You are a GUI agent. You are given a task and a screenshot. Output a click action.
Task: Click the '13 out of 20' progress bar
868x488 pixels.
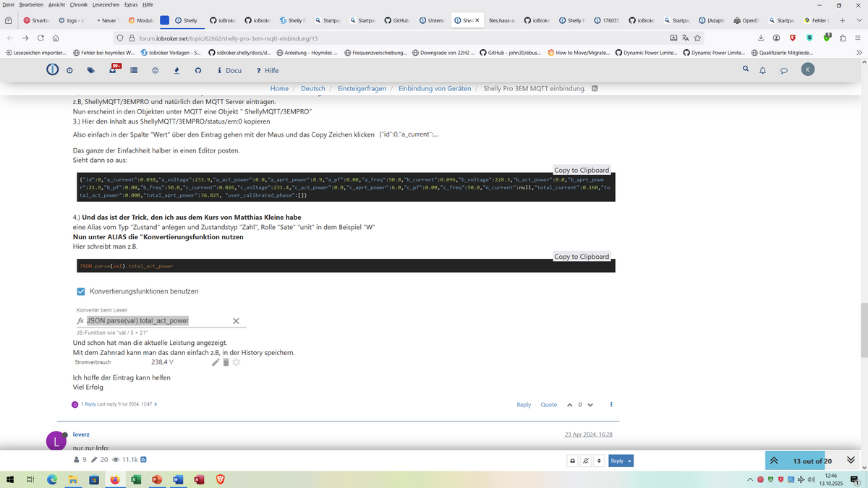click(x=812, y=461)
